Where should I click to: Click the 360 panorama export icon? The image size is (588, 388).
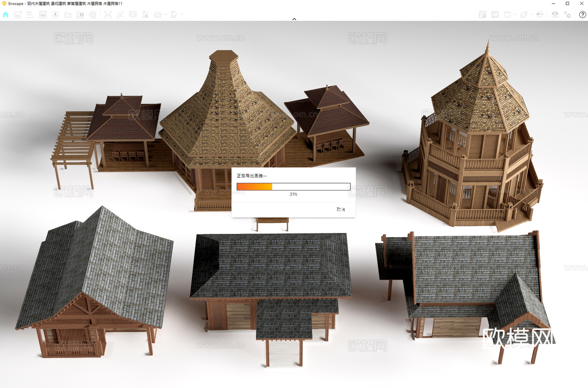click(158, 15)
